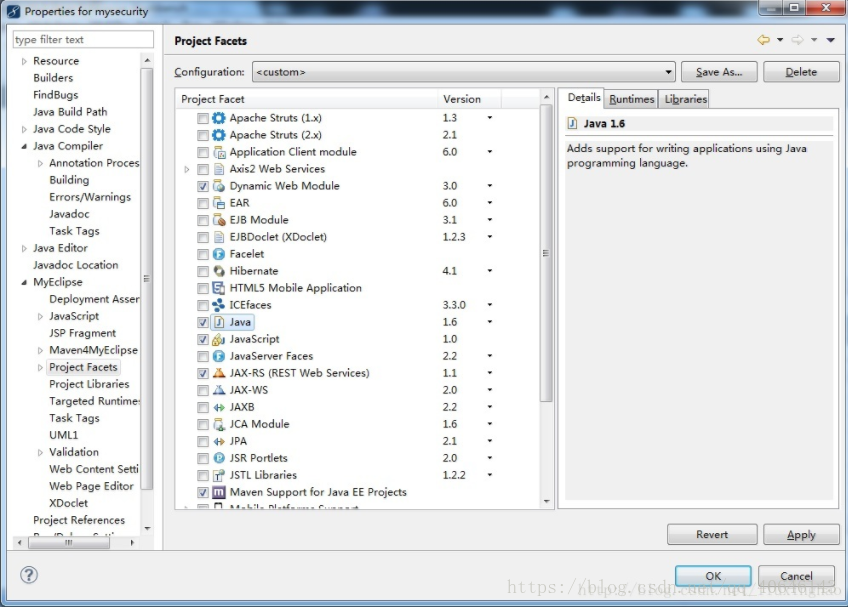This screenshot has height=607, width=848.
Task: Expand the Resource tree node
Action: click(24, 61)
